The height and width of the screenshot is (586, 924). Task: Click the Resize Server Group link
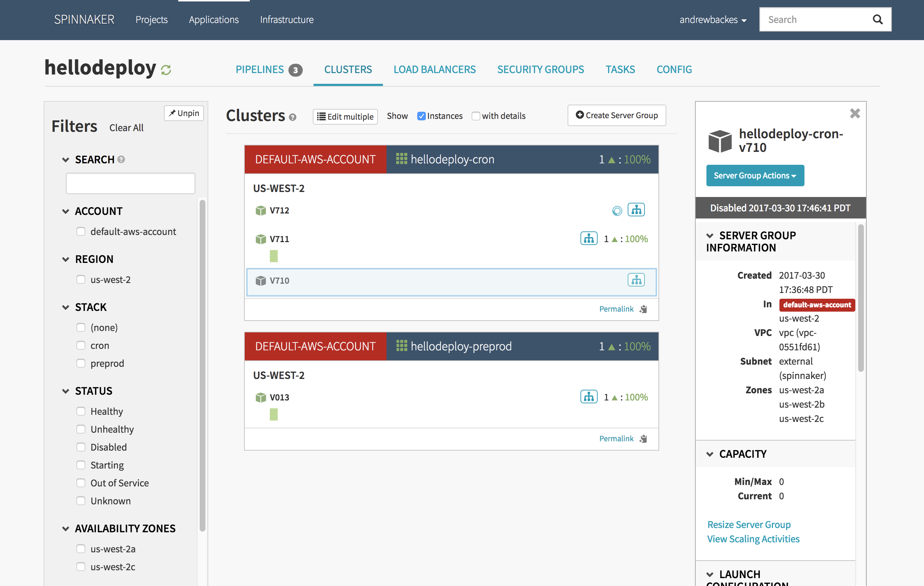tap(749, 524)
